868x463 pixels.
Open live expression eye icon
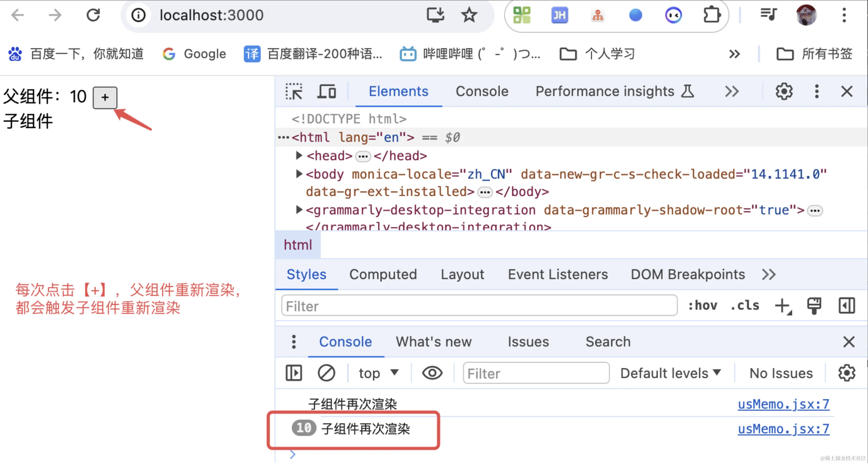(432, 373)
